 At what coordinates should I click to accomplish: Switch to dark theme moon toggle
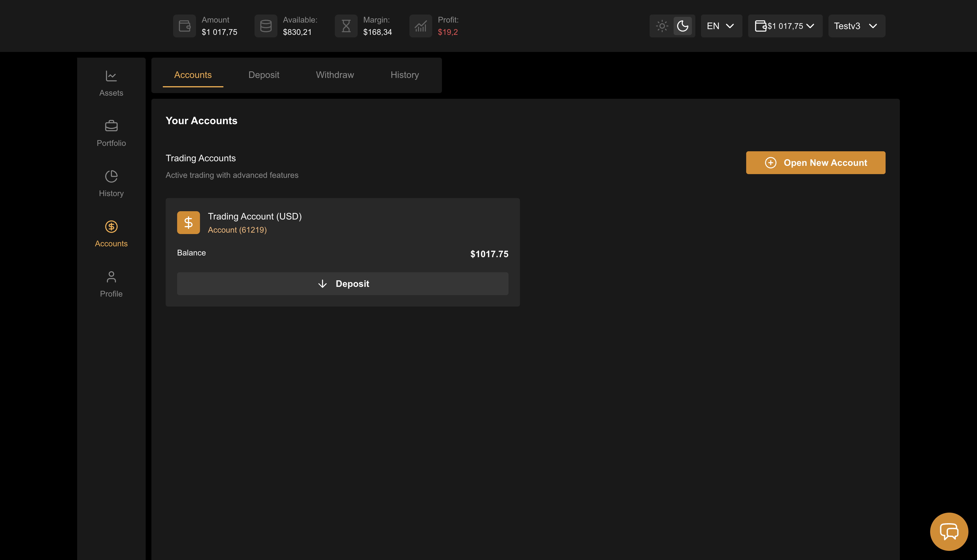tap(682, 26)
